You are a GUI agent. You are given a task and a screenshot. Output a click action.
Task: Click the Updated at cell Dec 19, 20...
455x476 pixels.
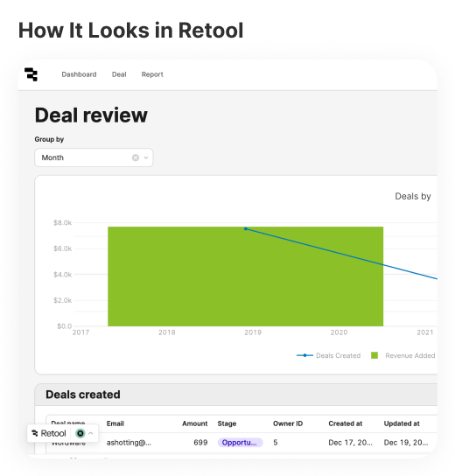click(x=406, y=443)
